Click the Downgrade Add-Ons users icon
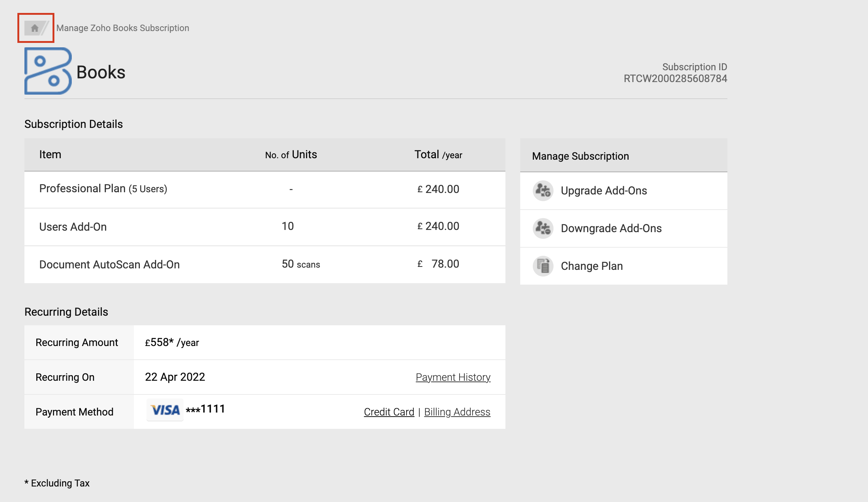Image resolution: width=868 pixels, height=502 pixels. (543, 228)
